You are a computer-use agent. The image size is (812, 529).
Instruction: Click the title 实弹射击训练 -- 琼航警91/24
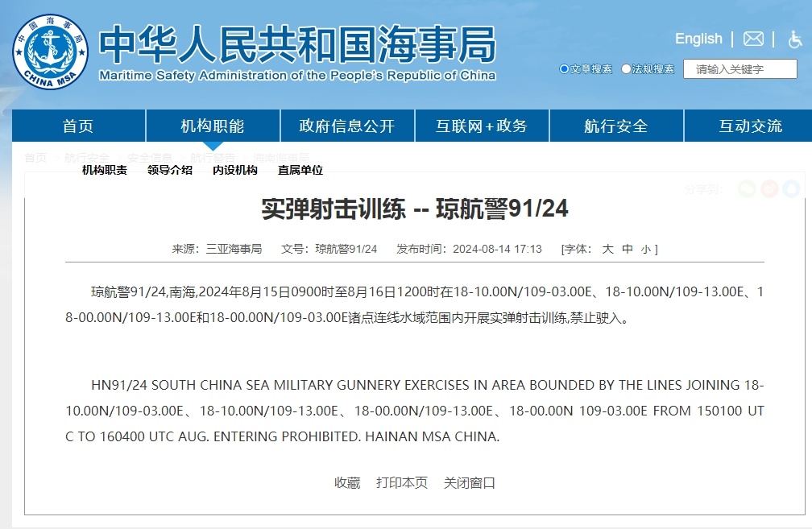point(415,209)
